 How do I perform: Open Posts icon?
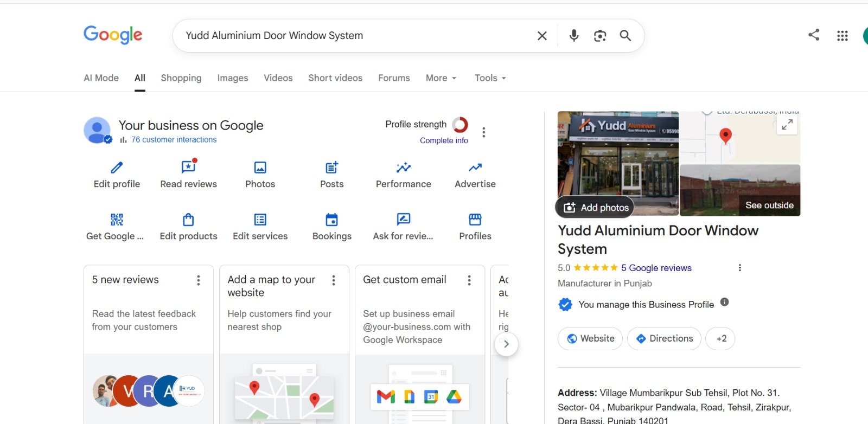[332, 167]
